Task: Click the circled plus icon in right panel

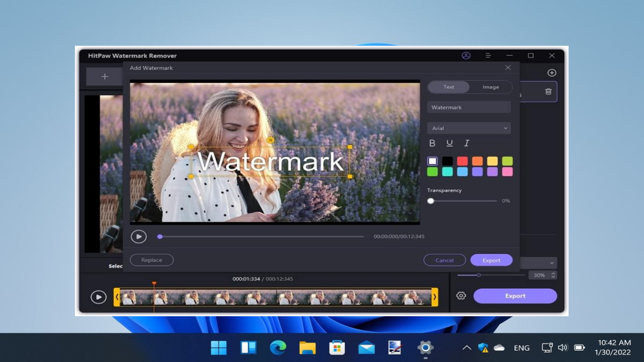Action: click(552, 73)
